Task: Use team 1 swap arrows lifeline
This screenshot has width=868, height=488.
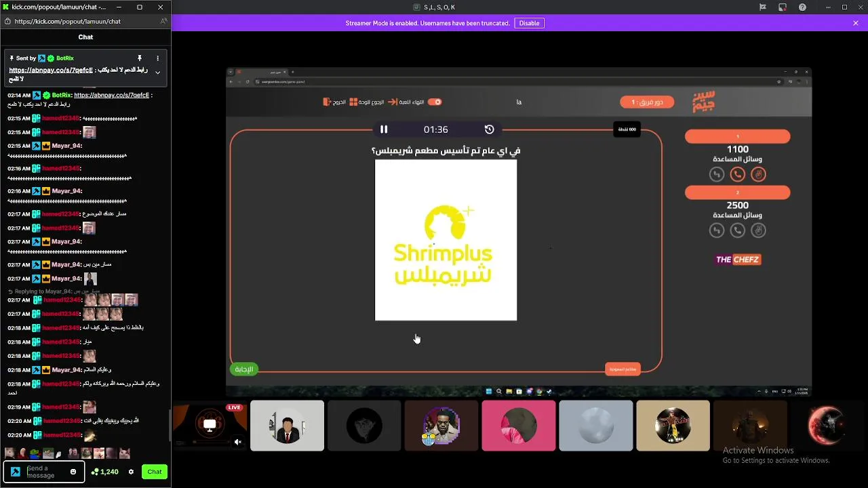Action: [x=717, y=174]
